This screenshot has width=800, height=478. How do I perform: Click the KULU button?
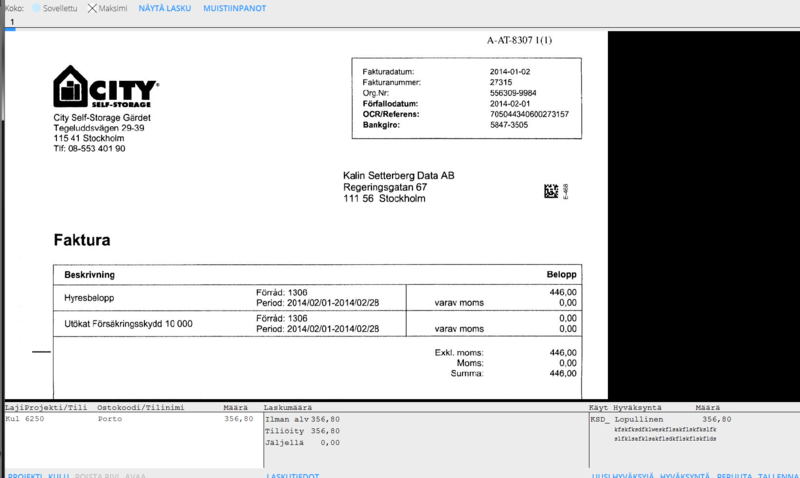[58, 475]
